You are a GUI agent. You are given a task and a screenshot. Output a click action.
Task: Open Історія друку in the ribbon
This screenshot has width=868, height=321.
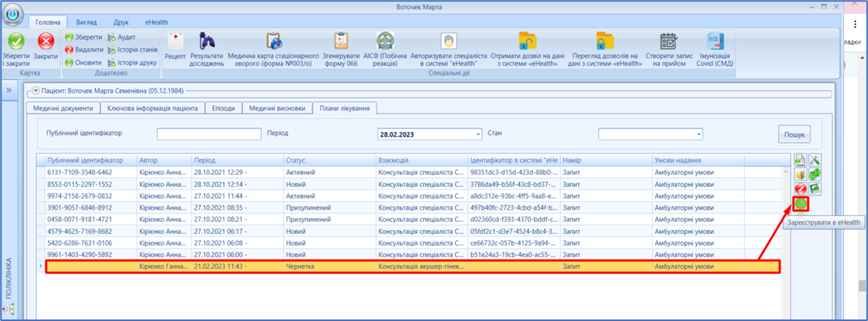(x=132, y=62)
